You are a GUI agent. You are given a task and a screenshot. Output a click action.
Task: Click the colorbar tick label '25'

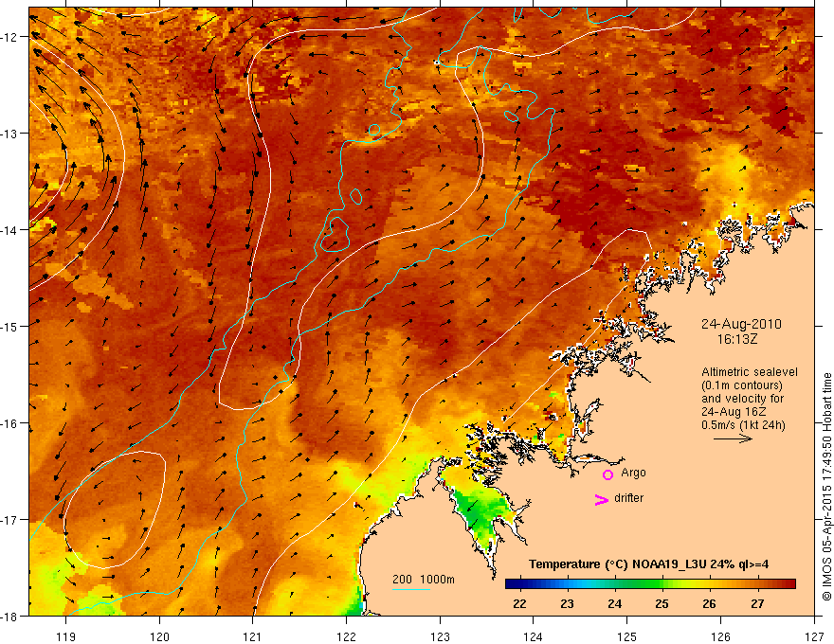(x=662, y=603)
